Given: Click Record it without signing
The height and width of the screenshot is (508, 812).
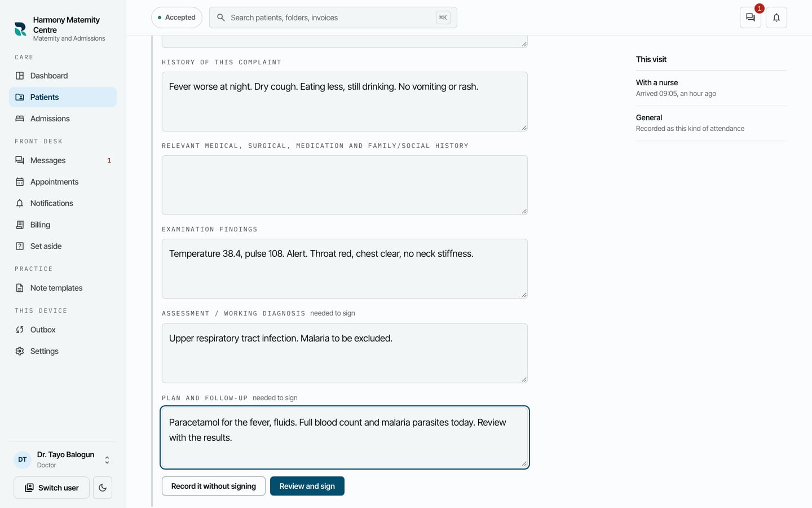Looking at the screenshot, I should point(213,486).
